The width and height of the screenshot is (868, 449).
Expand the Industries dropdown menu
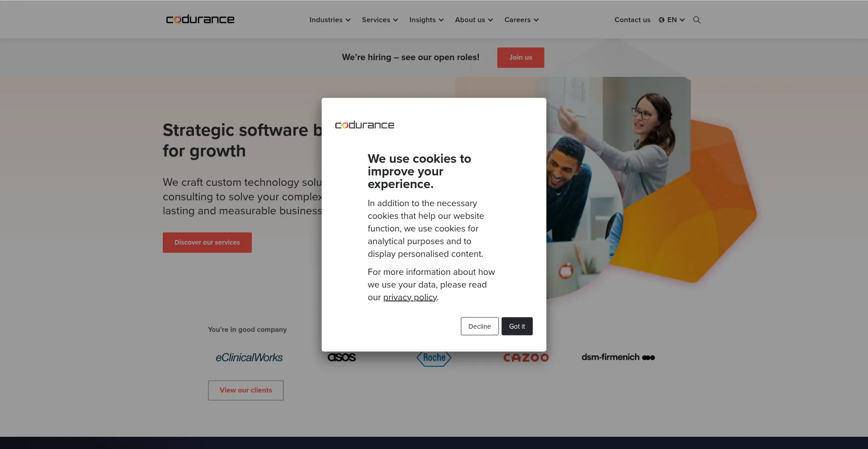330,20
